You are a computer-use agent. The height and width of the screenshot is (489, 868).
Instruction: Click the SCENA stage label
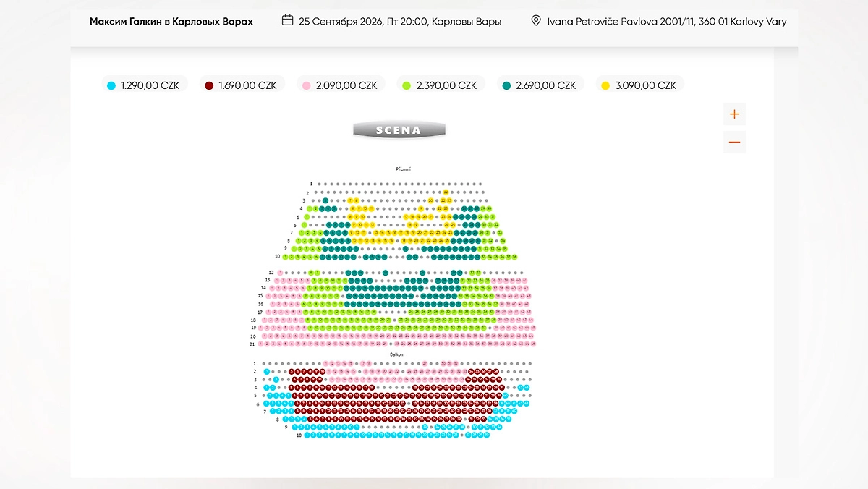(x=399, y=130)
